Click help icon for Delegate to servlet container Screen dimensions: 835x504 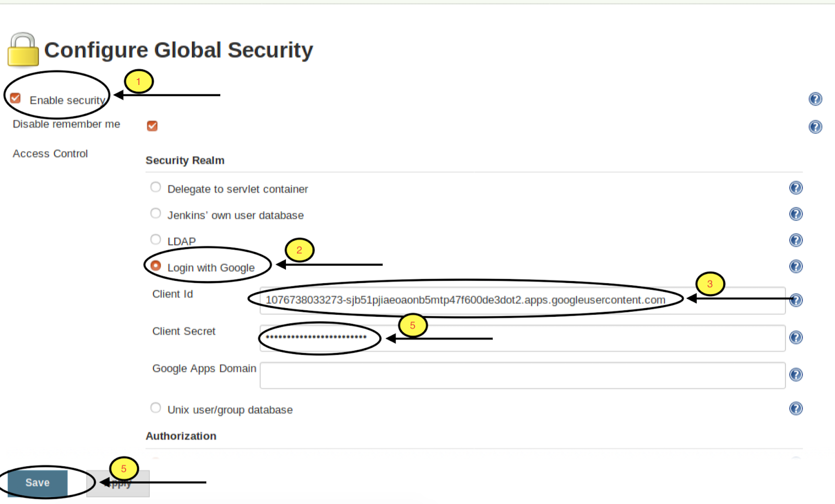tap(795, 188)
